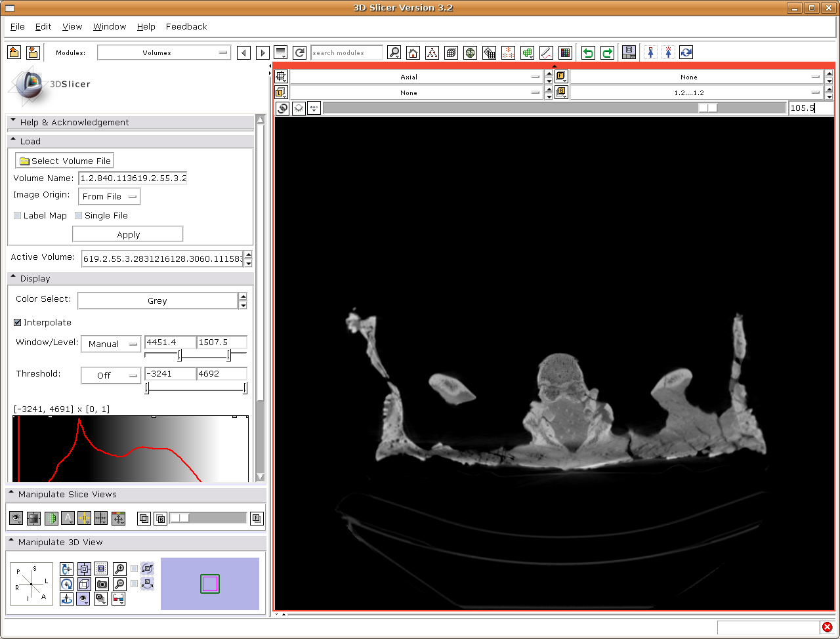Image resolution: width=840 pixels, height=639 pixels.
Task: Click the Threshold range slider
Action: click(196, 389)
